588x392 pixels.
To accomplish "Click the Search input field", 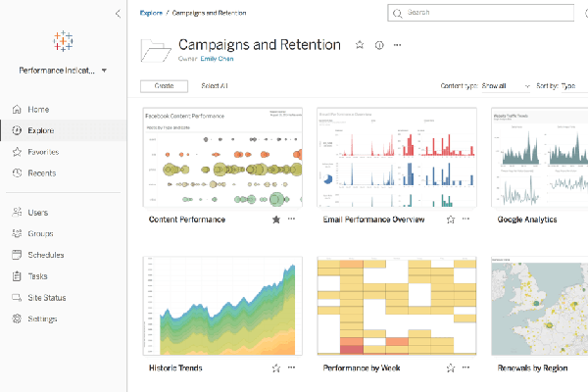I will click(x=480, y=13).
